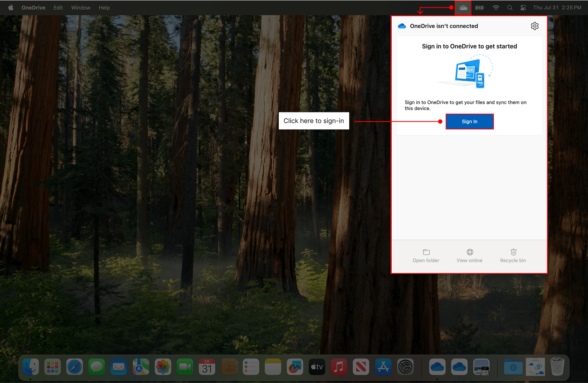The height and width of the screenshot is (383, 588).
Task: Click the OneDrive cloud icon in menu bar
Action: tap(463, 8)
